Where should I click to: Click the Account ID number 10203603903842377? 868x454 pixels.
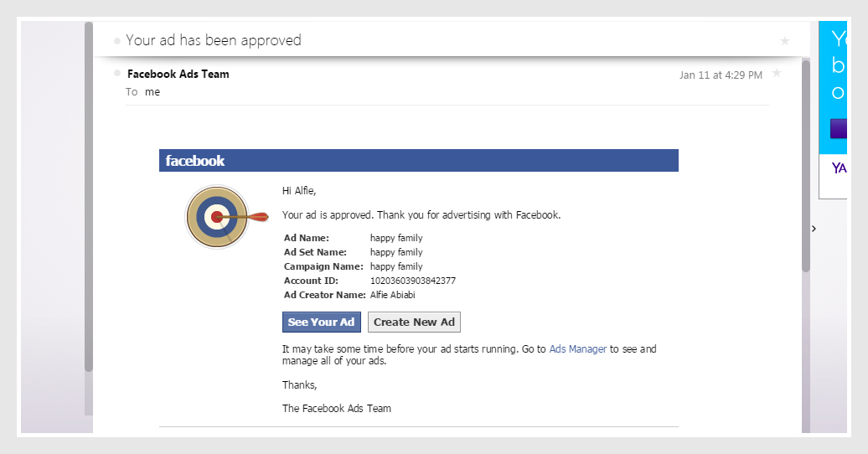click(x=413, y=281)
